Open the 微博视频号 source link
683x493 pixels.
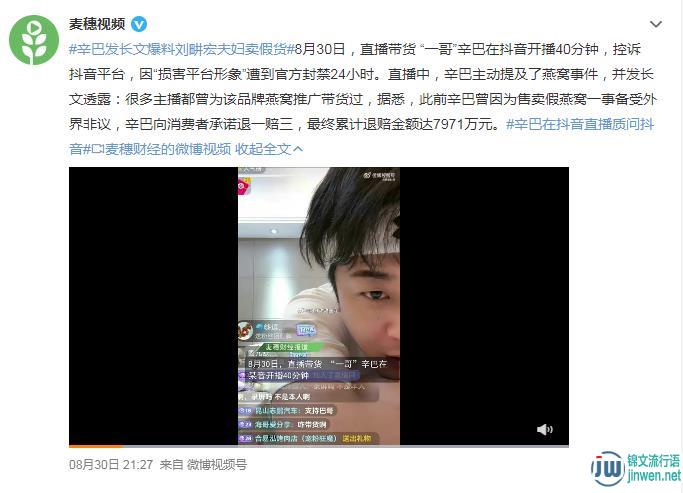pos(216,465)
